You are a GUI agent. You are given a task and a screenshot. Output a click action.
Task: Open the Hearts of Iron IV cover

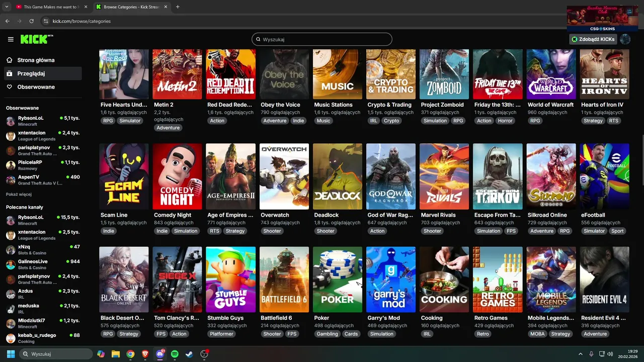pos(605,74)
